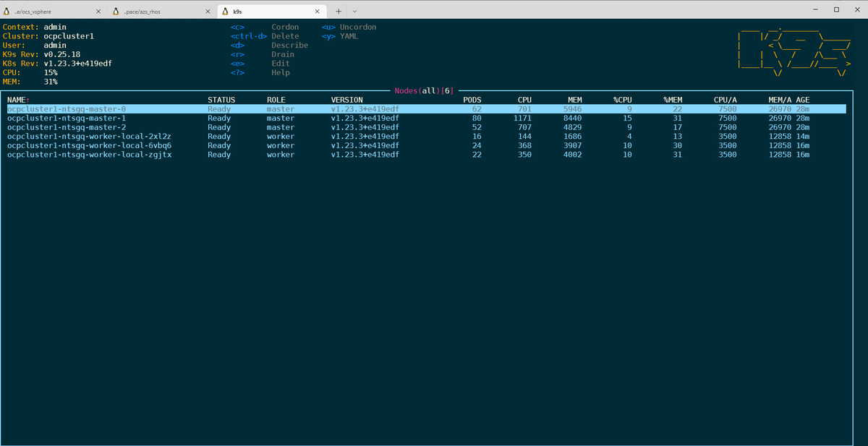This screenshot has width=868, height=446.
Task: Close the ocs_vsphere tab
Action: point(98,12)
